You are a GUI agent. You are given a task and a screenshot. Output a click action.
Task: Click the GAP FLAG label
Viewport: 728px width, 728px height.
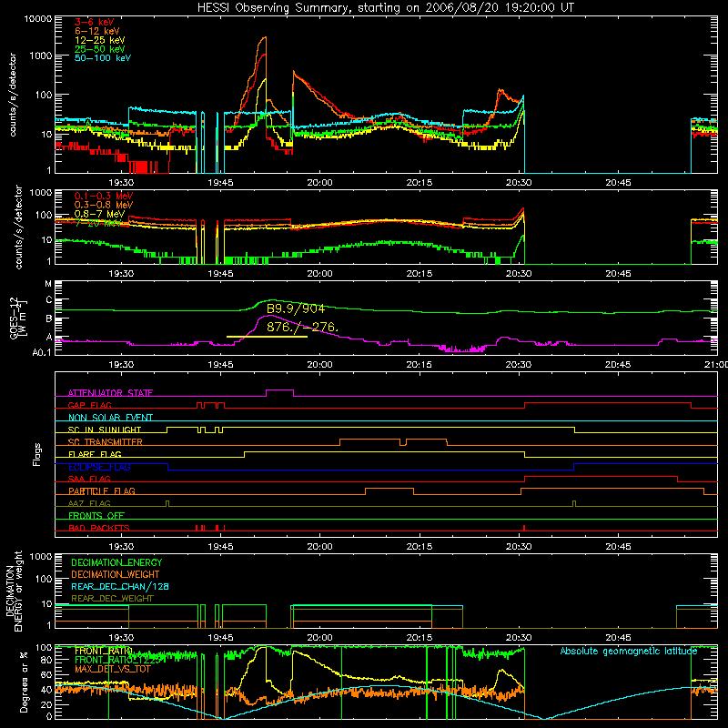[x=89, y=405]
